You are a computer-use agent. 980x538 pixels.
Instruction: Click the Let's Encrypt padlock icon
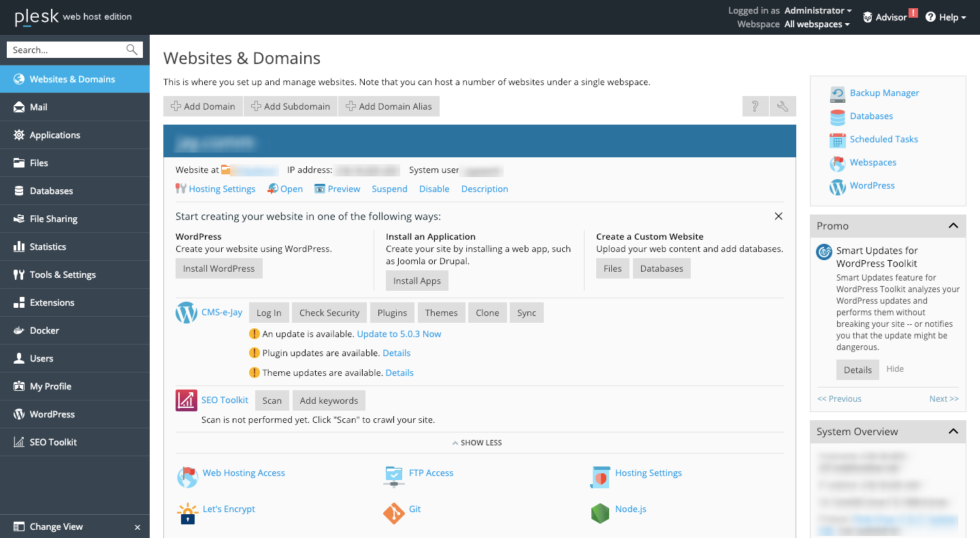point(187,513)
